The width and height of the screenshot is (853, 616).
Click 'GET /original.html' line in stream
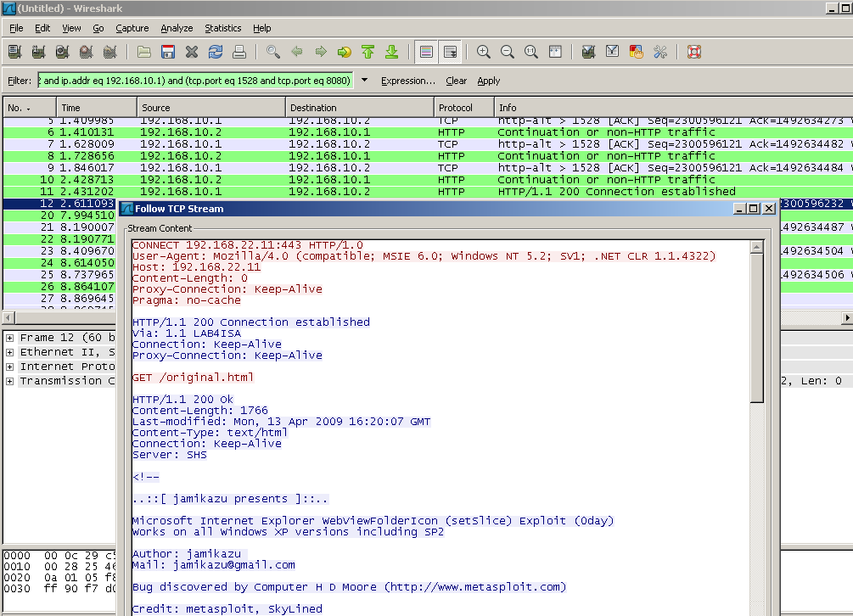[194, 378]
